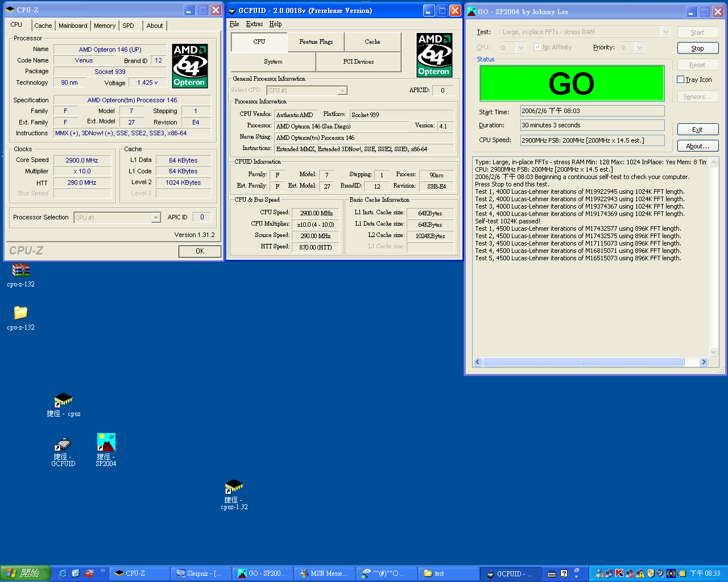The image size is (728, 582).
Task: Select the CPU tab in GCPUID
Action: coord(259,41)
